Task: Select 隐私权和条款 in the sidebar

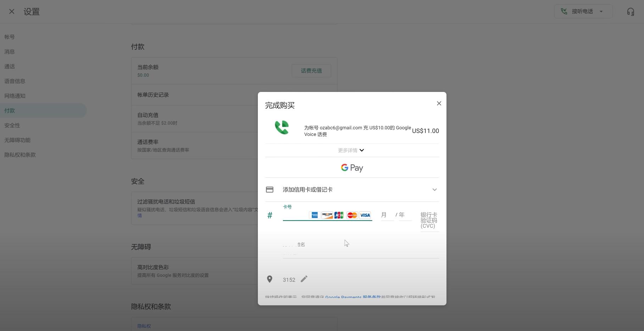Action: (x=20, y=155)
